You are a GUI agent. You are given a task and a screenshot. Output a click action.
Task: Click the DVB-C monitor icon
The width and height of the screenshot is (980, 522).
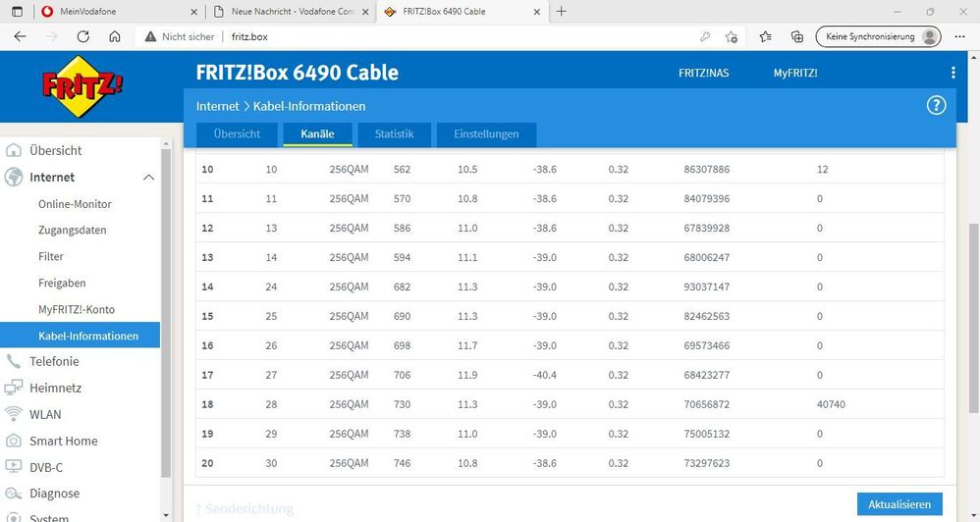(x=13, y=467)
